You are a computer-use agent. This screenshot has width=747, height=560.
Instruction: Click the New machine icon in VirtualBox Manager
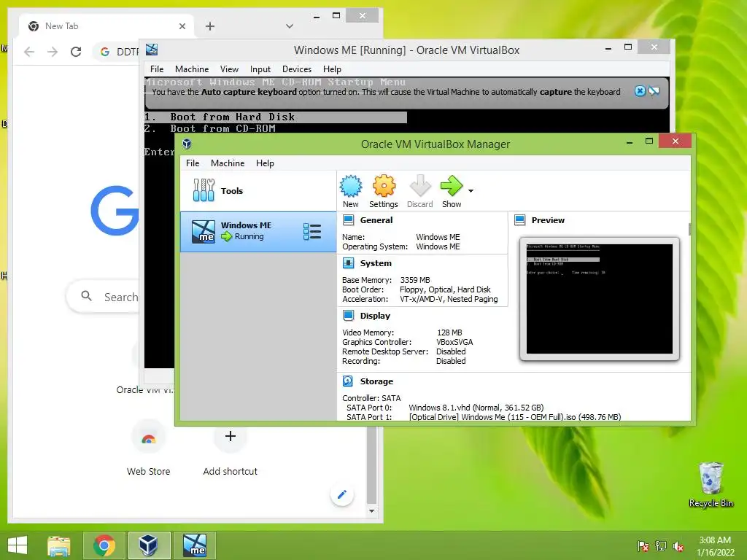coord(351,186)
